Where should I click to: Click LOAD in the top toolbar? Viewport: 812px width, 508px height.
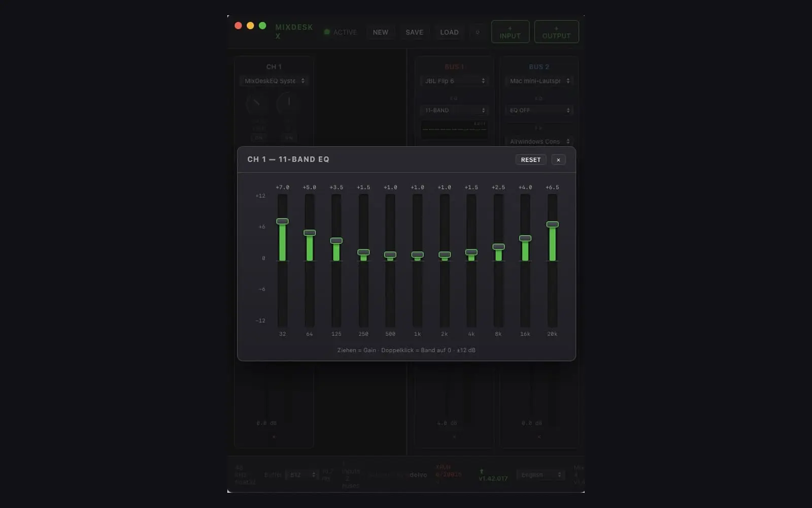449,32
